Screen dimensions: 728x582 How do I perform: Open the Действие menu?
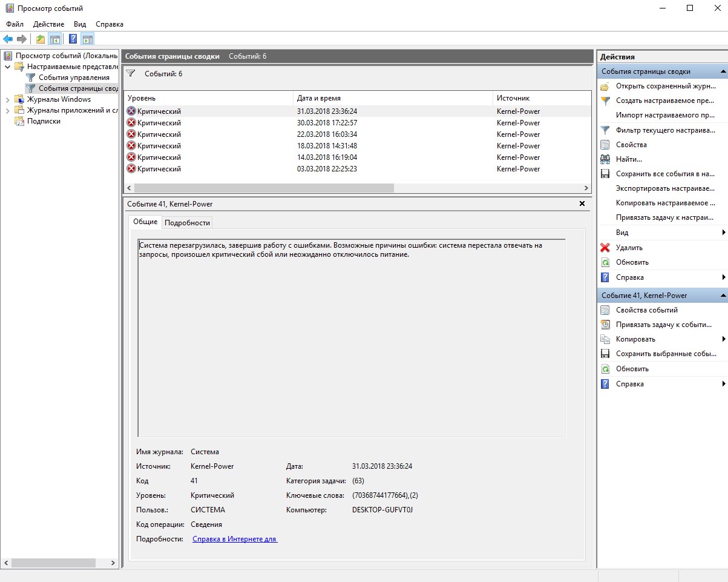(x=48, y=24)
